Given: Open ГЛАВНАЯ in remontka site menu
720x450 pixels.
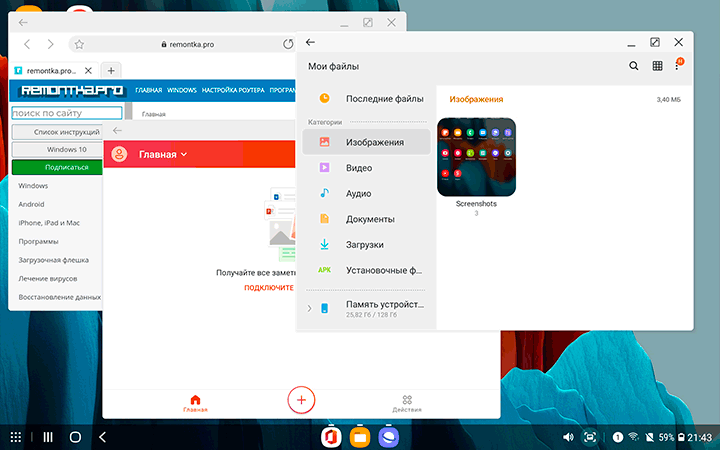Looking at the screenshot, I should [148, 90].
